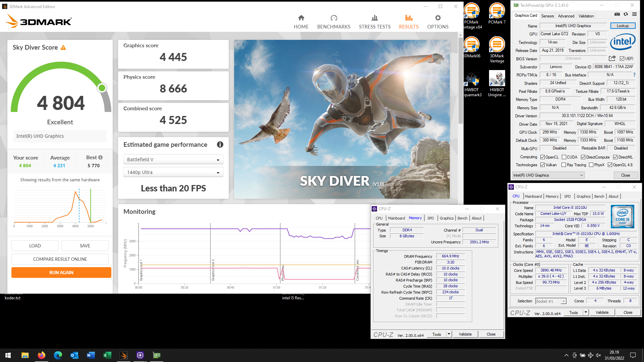Open the GPU selection dropdown in GPU-Z

[548, 175]
